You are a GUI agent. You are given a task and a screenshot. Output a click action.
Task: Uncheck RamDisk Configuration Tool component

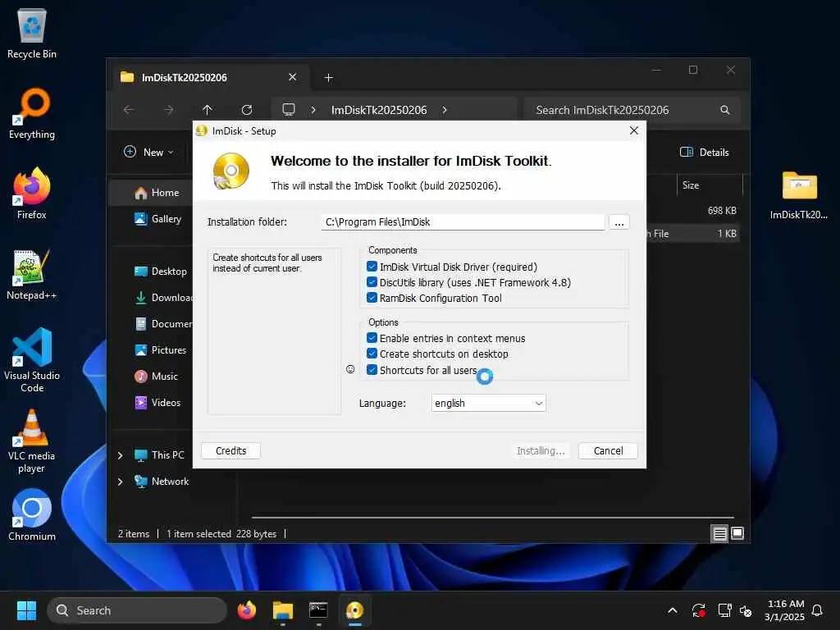(372, 297)
